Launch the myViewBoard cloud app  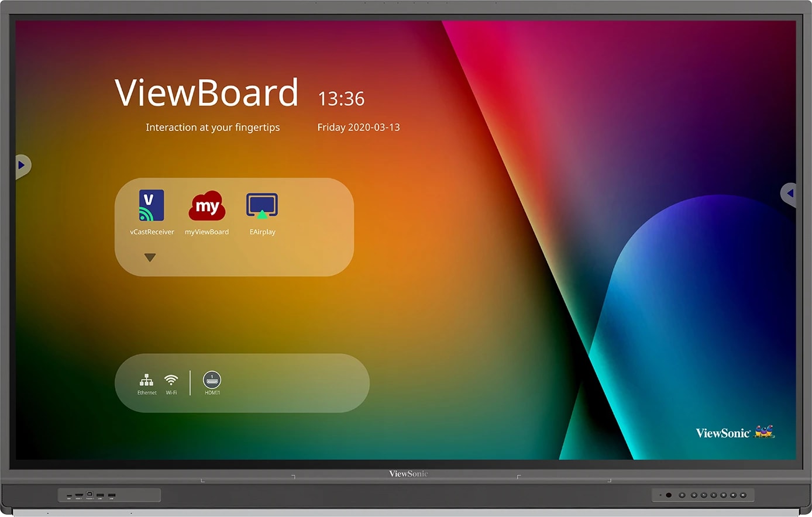click(207, 206)
